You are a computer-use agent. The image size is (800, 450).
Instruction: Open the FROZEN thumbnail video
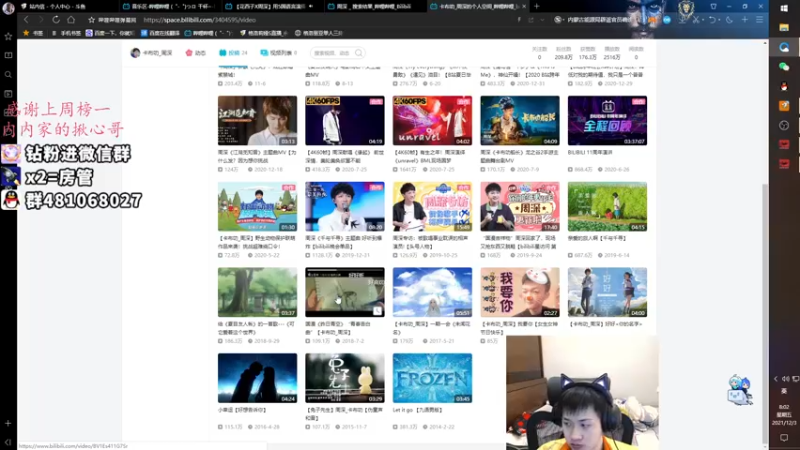point(432,378)
